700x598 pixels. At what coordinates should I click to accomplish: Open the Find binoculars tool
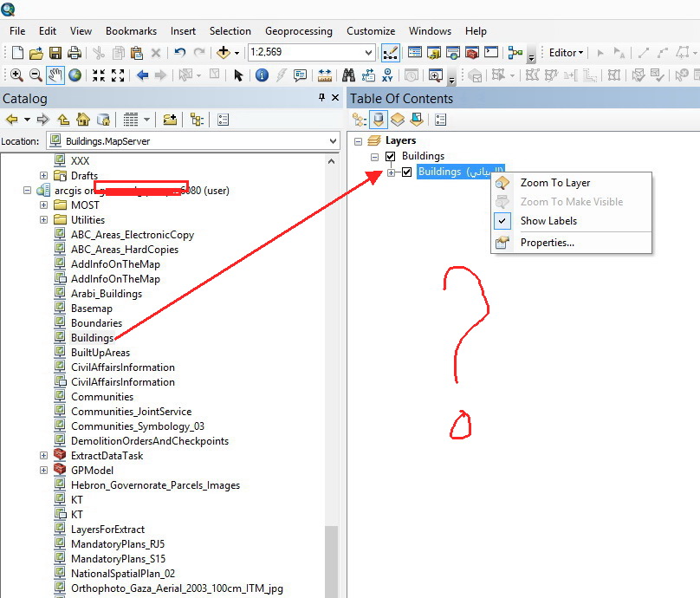coord(348,75)
